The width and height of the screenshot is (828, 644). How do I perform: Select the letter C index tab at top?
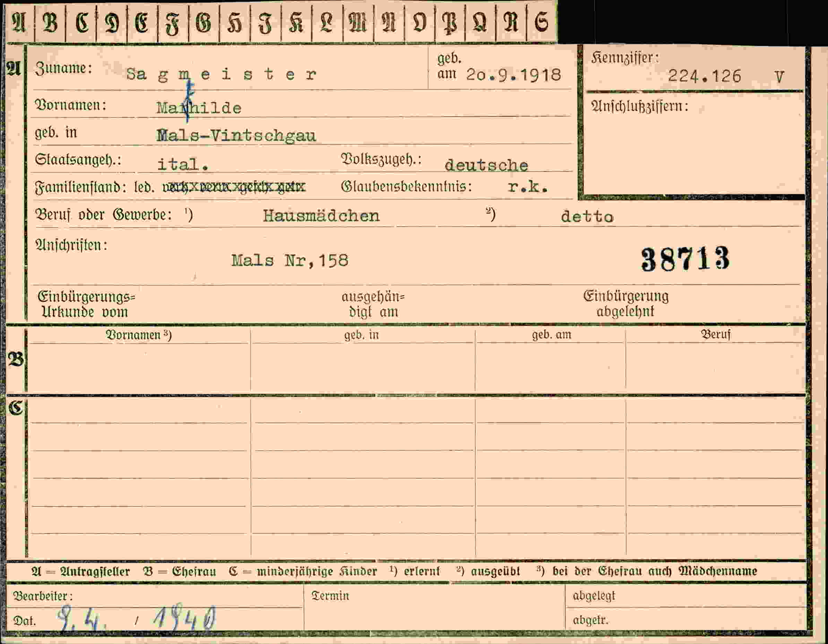81,23
